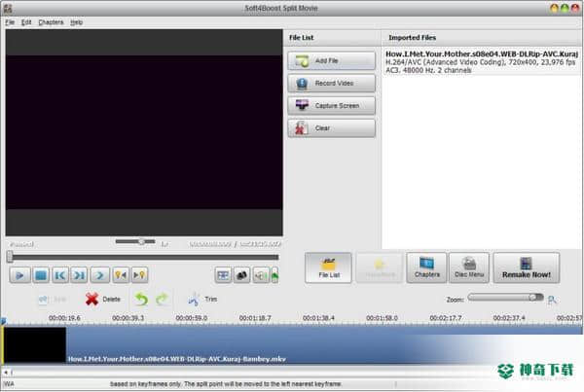Click the timeline ruler at 00:00:39.3
Screen dimensions: 584x392
(128, 318)
